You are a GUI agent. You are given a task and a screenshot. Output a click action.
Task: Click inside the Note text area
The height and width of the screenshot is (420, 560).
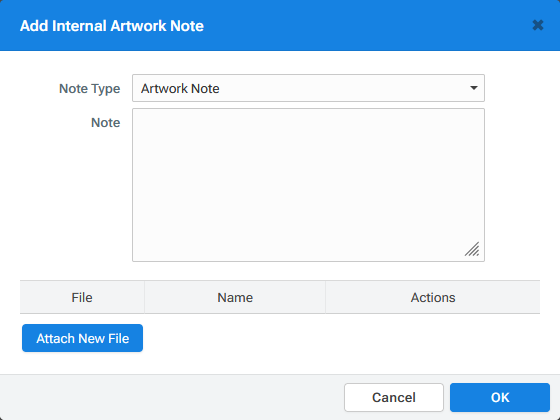(308, 185)
